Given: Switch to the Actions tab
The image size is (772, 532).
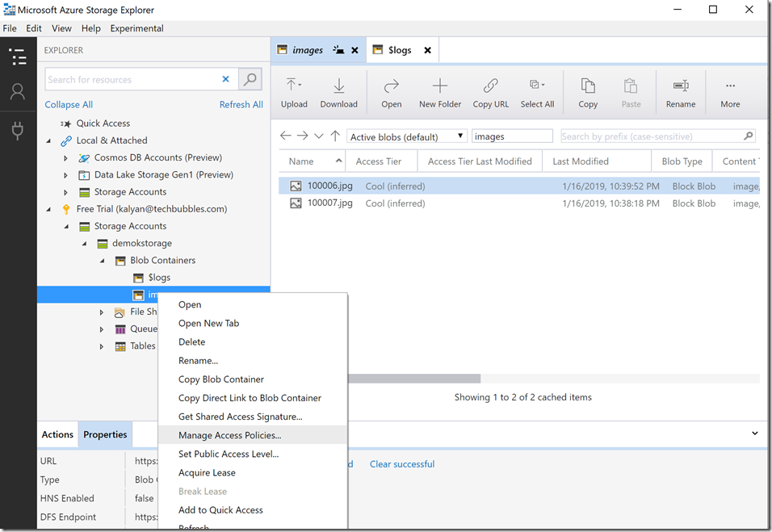Looking at the screenshot, I should 57,434.
